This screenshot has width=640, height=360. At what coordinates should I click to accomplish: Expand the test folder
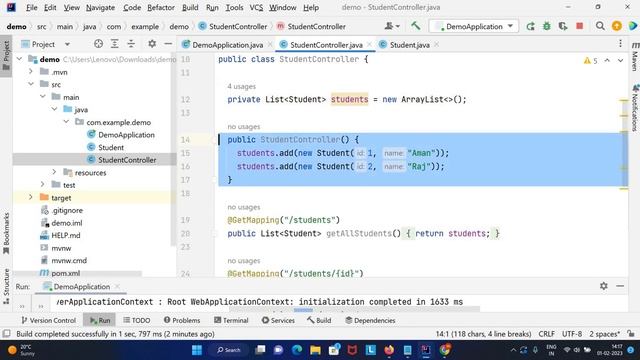[42, 184]
